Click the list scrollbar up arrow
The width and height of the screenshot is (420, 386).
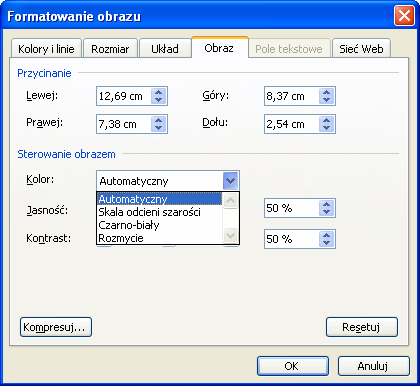coord(230,200)
